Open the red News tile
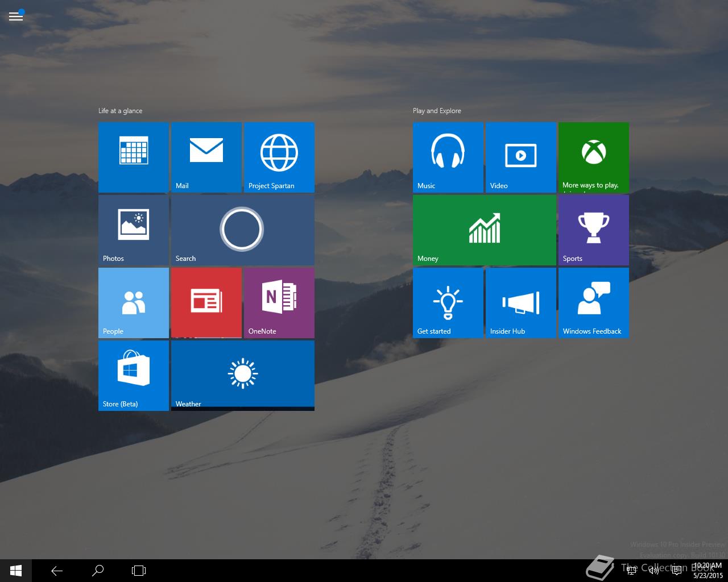Image resolution: width=728 pixels, height=582 pixels. [206, 303]
